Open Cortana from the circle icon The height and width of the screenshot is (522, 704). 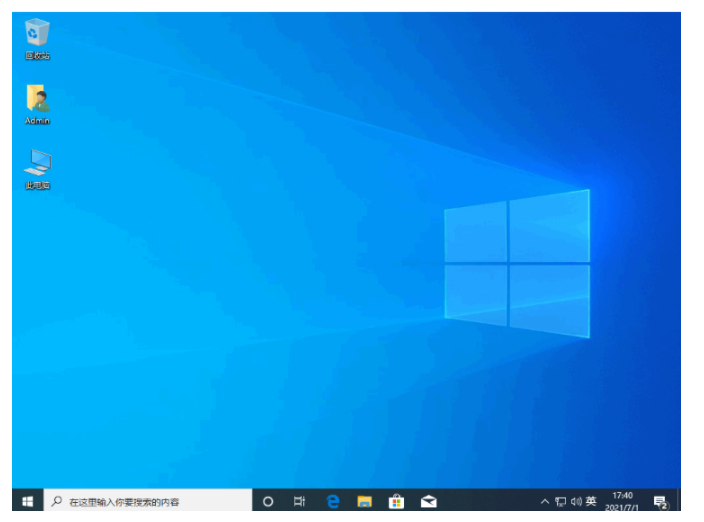[268, 501]
